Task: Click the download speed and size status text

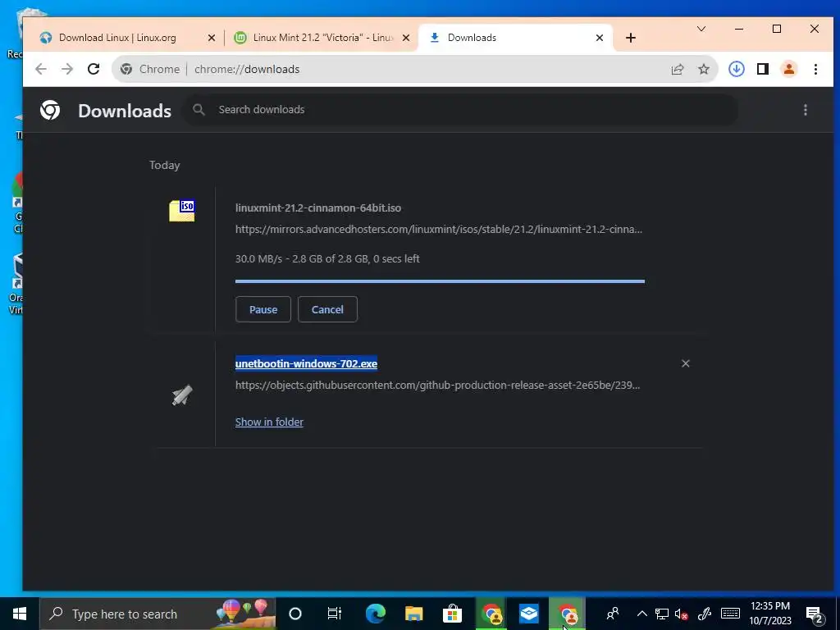Action: (327, 258)
